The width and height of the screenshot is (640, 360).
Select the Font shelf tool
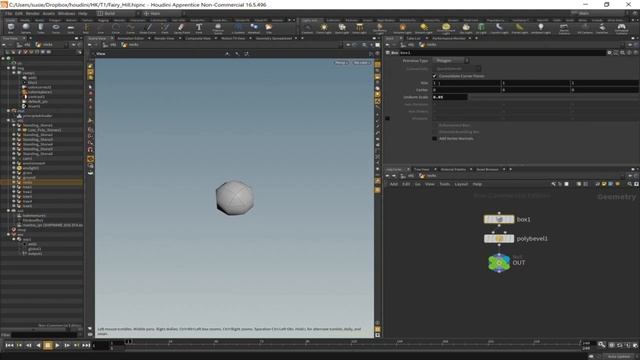(199, 29)
